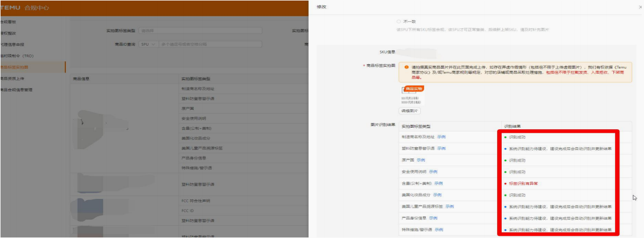Open 示例 link for 原产国
Image resolution: width=644 pixels, height=238 pixels.
(421, 160)
